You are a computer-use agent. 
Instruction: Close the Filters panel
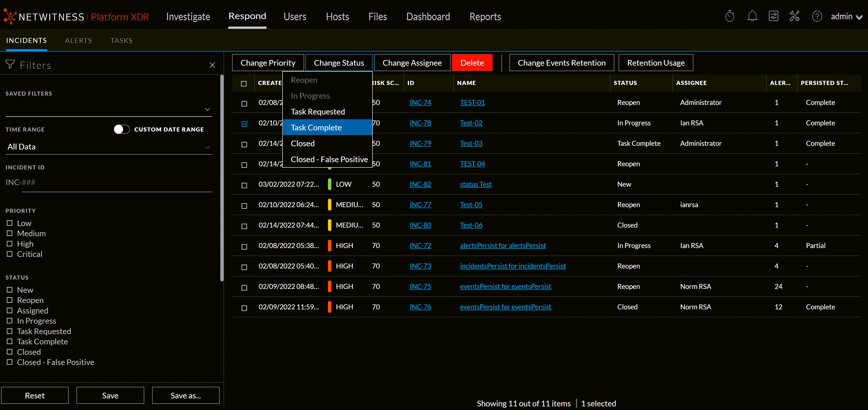point(212,65)
